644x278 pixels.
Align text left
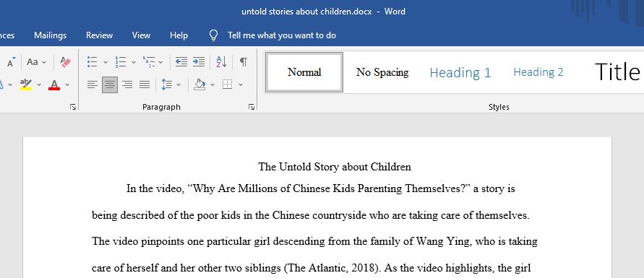click(x=93, y=85)
